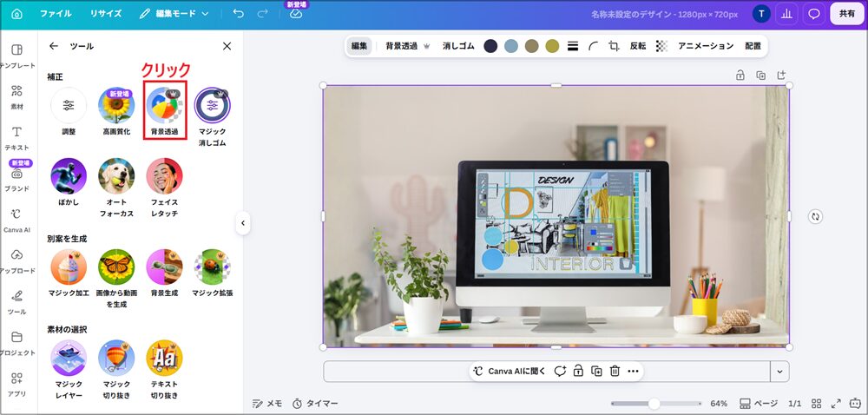The height and width of the screenshot is (415, 868).
Task: Open the comments speech bubble
Action: 814,14
